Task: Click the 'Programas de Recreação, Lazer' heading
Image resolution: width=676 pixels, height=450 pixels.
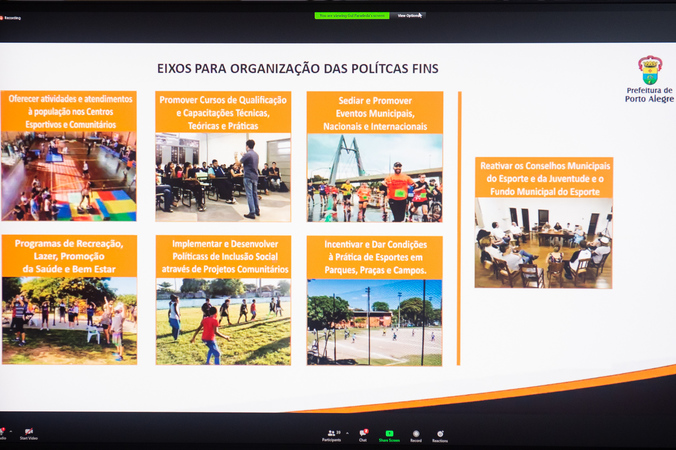Action: pos(69,256)
